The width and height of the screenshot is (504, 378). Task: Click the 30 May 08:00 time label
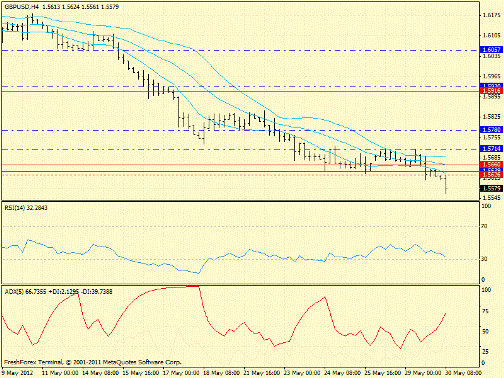[463, 373]
